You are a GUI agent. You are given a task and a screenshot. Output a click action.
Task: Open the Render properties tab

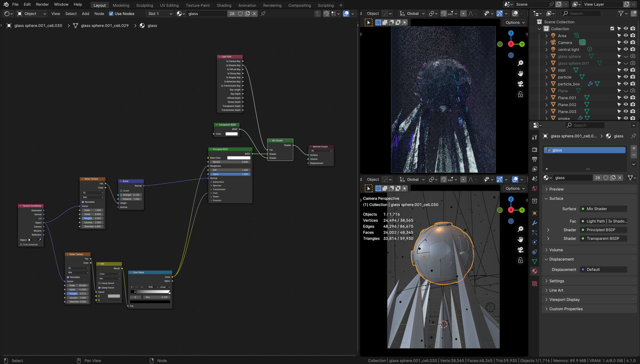pyautogui.click(x=534, y=150)
